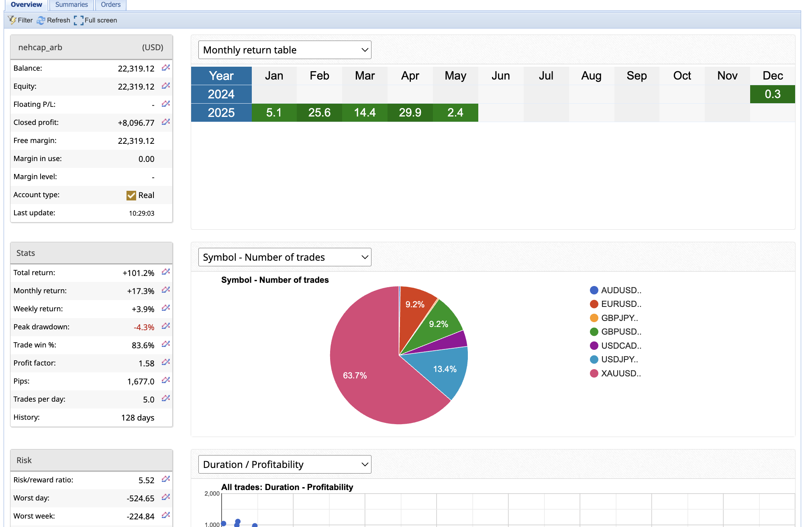Toggle XAUUSD series in pie legend
This screenshot has height=527, width=812.
pyautogui.click(x=620, y=373)
